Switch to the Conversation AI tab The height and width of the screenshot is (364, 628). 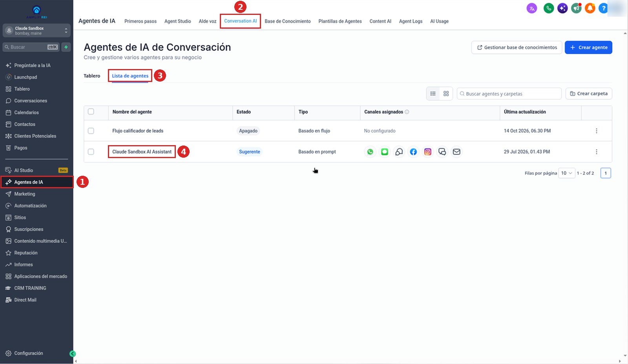(240, 21)
